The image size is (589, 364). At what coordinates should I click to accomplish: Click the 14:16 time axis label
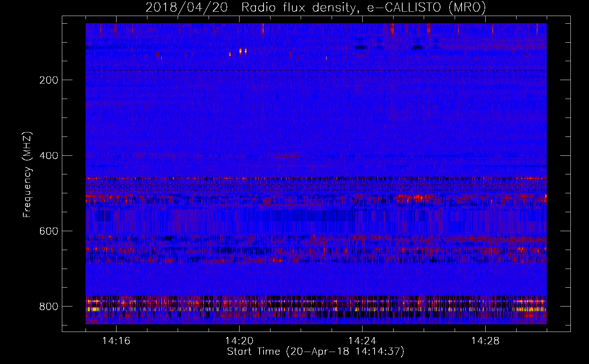116,341
